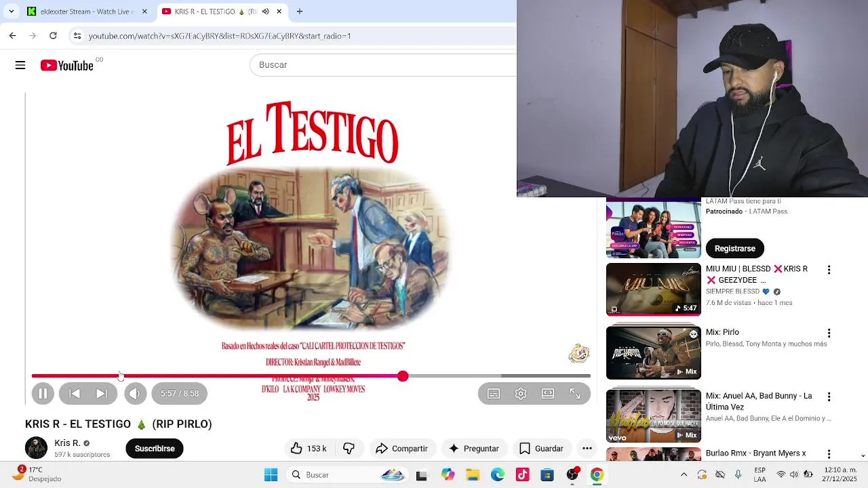This screenshot has height=488, width=868.
Task: Mute the tab via speaker icon
Action: pos(265,12)
